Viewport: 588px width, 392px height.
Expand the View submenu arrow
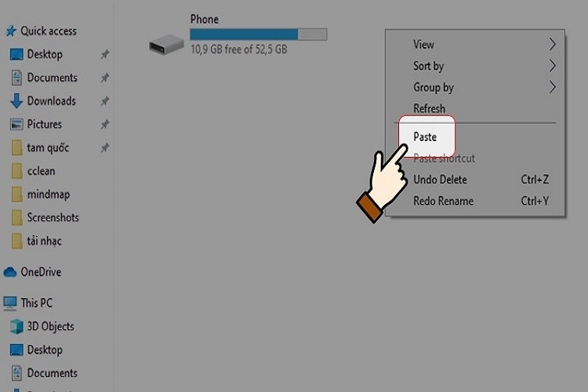pos(552,44)
